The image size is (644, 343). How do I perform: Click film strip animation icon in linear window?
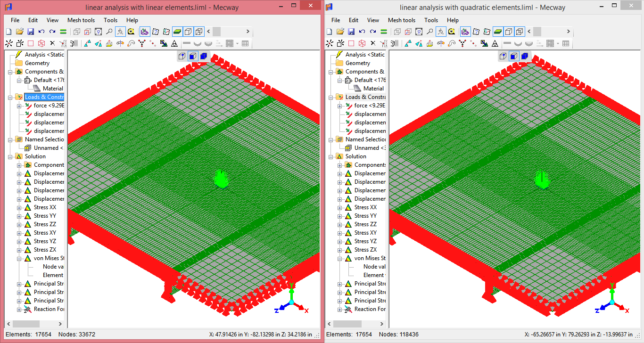click(x=230, y=43)
